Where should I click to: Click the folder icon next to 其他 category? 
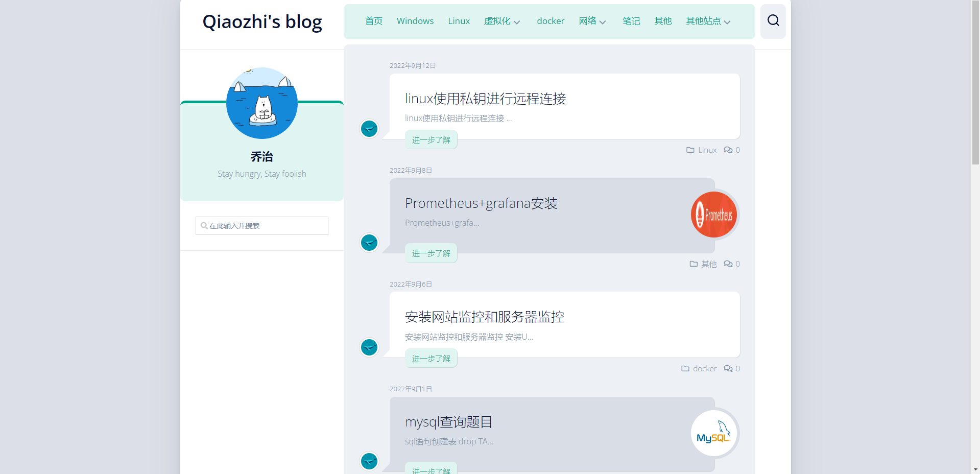(694, 264)
